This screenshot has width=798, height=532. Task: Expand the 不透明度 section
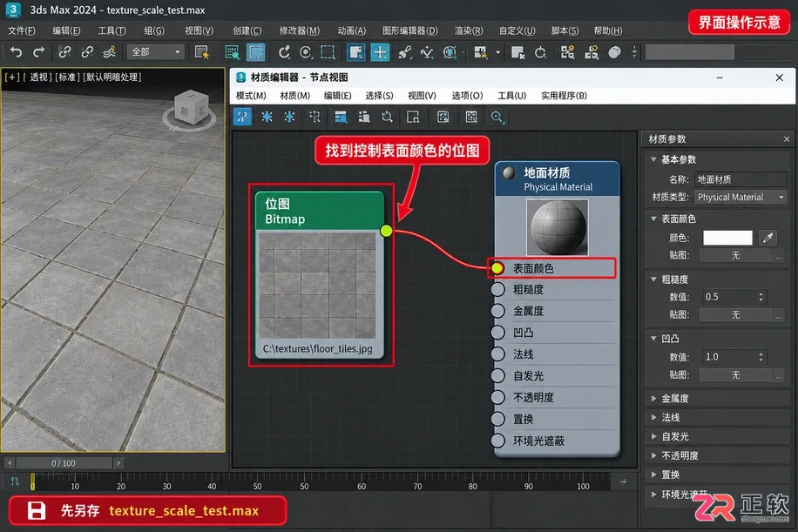coord(654,455)
